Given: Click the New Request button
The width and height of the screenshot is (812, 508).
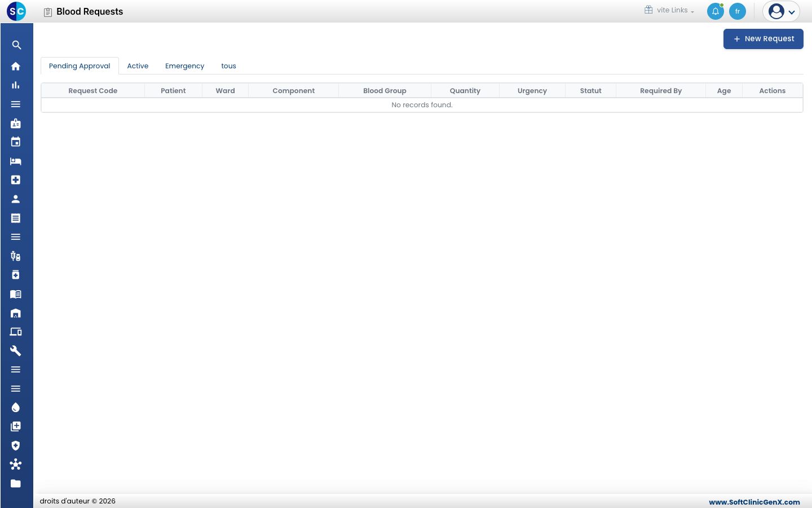Looking at the screenshot, I should [764, 39].
